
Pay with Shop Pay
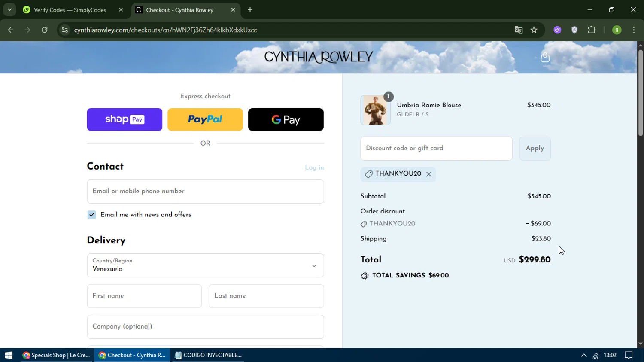pyautogui.click(x=125, y=119)
